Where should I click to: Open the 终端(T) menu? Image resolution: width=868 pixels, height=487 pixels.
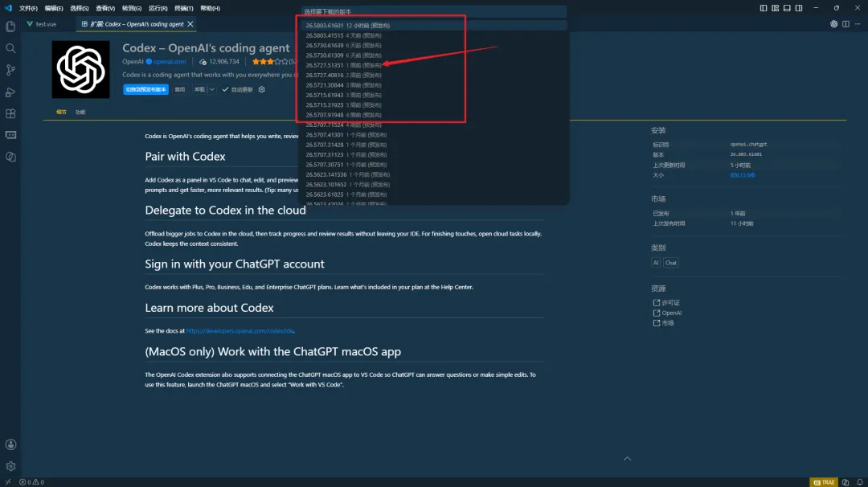184,8
